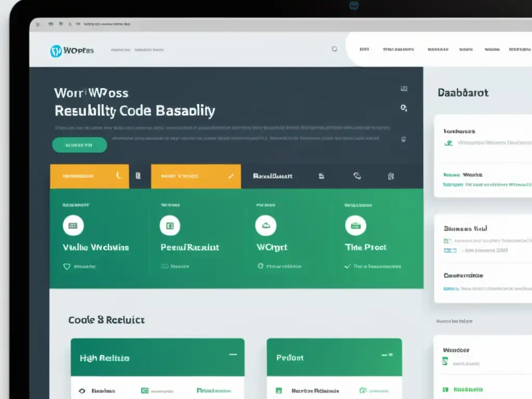This screenshot has height=399, width=532.
Task: Click the green icon under Siuesas Rald
Action: click(x=447, y=241)
